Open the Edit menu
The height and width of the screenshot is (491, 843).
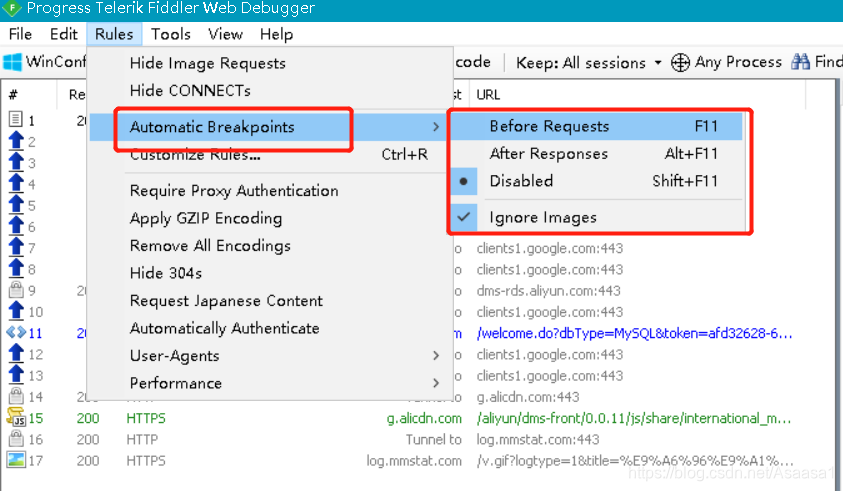(x=63, y=34)
